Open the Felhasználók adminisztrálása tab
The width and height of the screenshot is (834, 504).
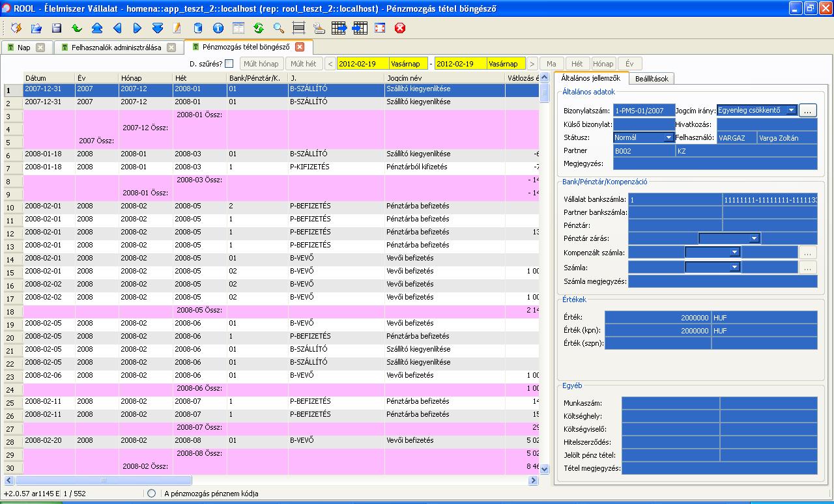point(115,48)
